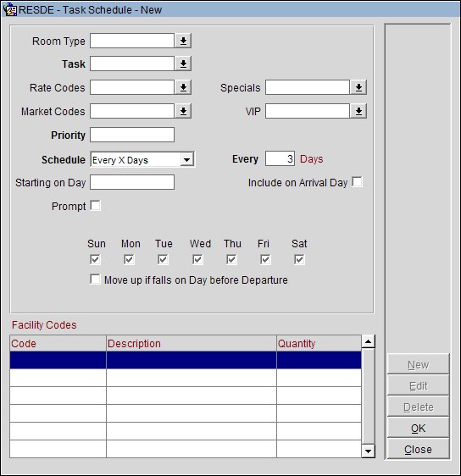Open the Task list arrow
This screenshot has height=476, width=461.
point(183,64)
